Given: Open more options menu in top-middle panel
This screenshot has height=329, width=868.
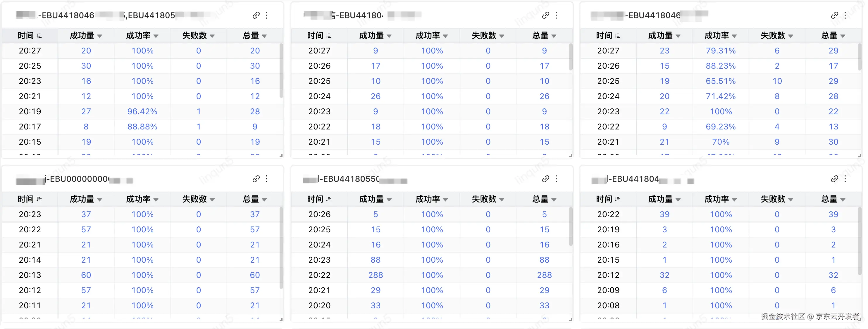Looking at the screenshot, I should pyautogui.click(x=556, y=15).
